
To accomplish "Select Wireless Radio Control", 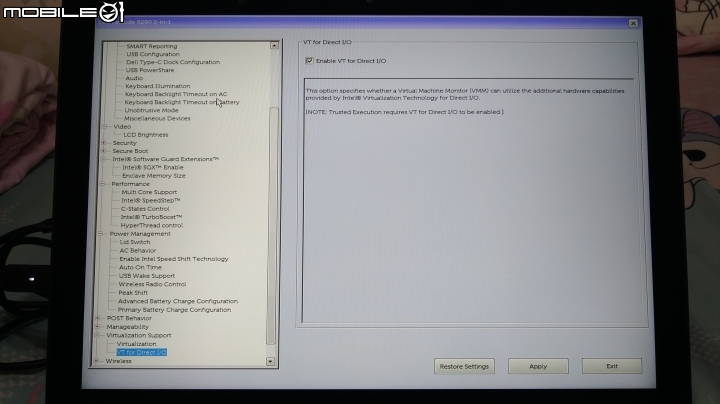I will tap(152, 284).
